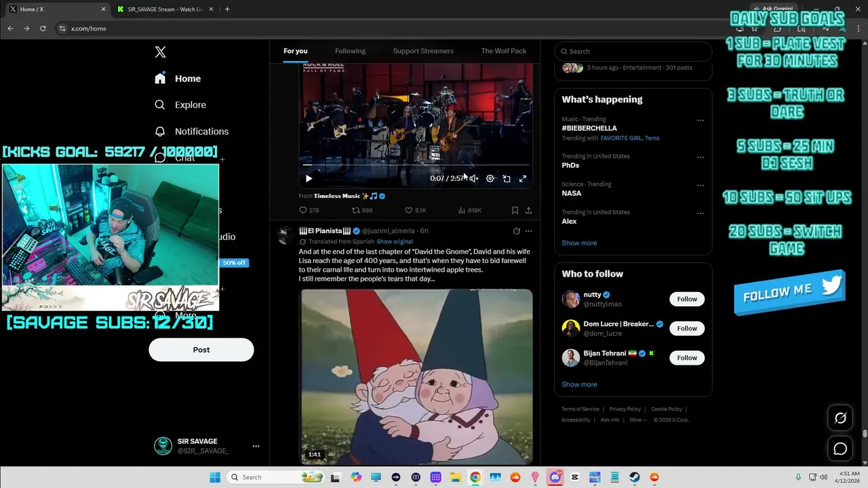Expand the video to fullscreen
Screen dimensions: 868x488
(523, 179)
